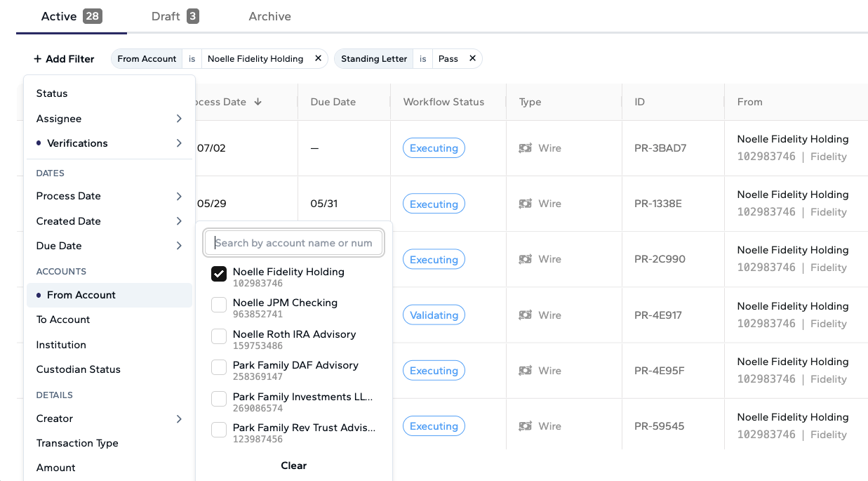Clear the account selection
This screenshot has height=481, width=868.
(x=293, y=466)
